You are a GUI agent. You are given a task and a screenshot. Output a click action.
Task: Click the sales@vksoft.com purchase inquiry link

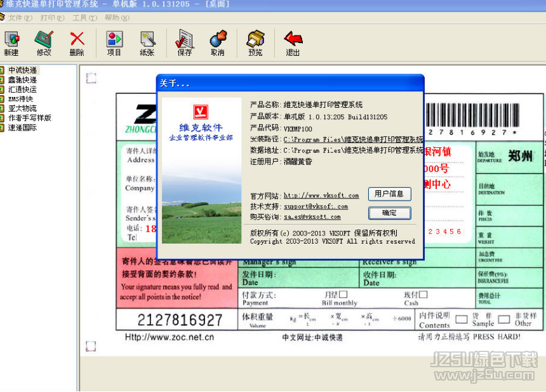(x=312, y=217)
